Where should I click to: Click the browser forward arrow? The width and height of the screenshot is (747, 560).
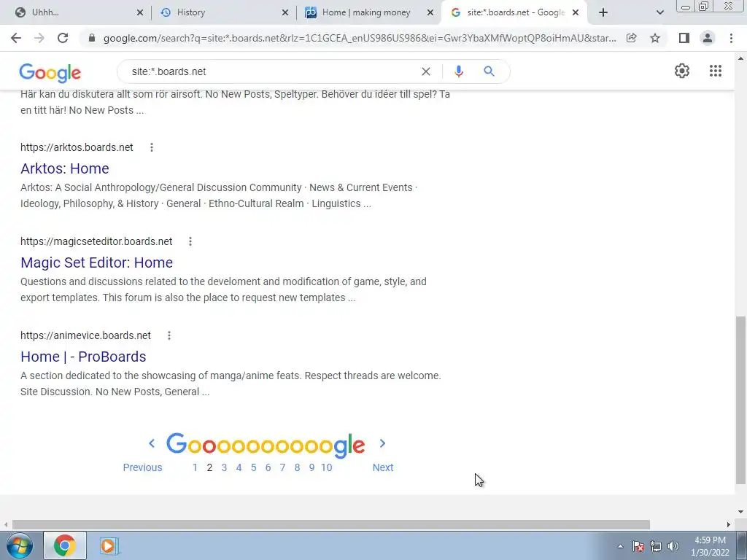click(x=39, y=38)
